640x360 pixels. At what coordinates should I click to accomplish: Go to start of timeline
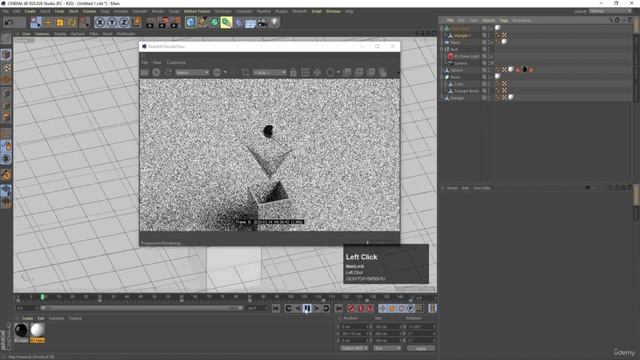click(276, 309)
